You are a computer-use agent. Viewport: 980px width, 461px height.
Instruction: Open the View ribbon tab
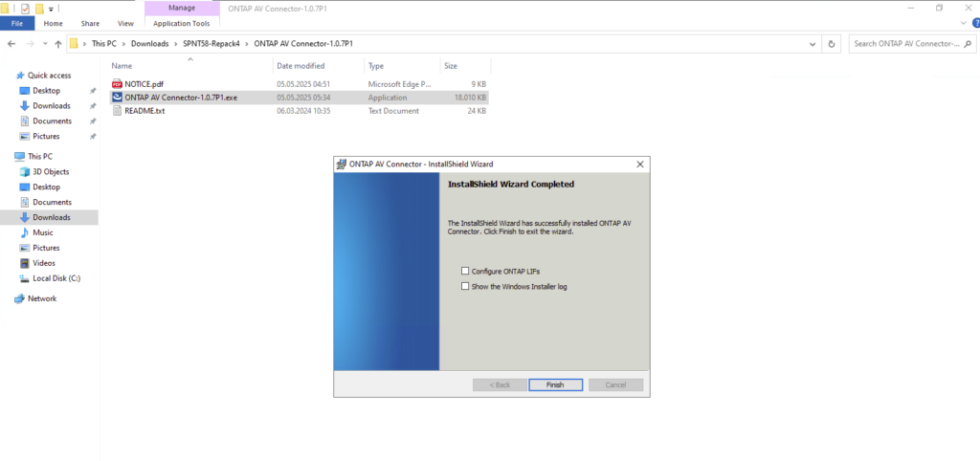[x=125, y=23]
